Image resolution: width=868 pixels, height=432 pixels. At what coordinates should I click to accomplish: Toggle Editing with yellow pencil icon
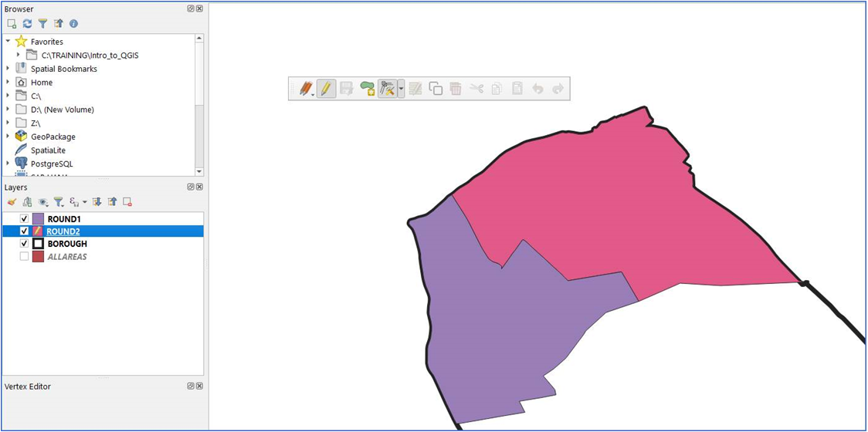[326, 89]
